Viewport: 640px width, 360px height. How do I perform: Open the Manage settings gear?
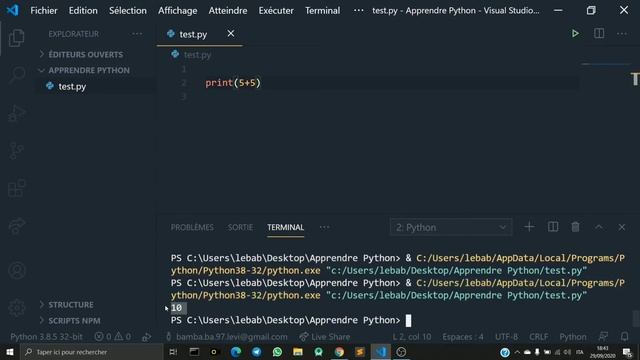(17, 308)
